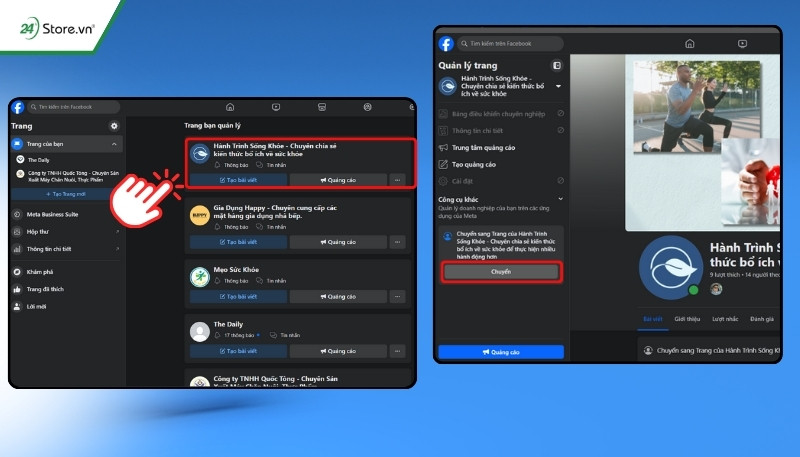Open the Watch video icon in right window

click(x=742, y=44)
